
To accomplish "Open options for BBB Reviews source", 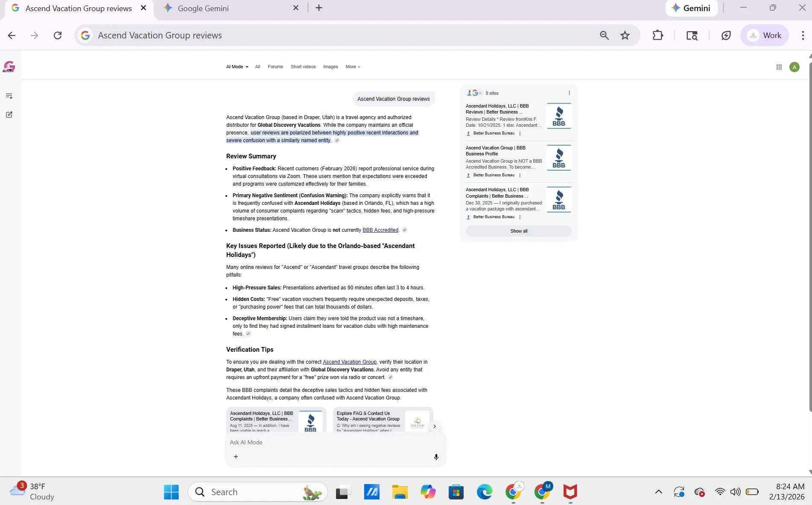I will [x=520, y=133].
